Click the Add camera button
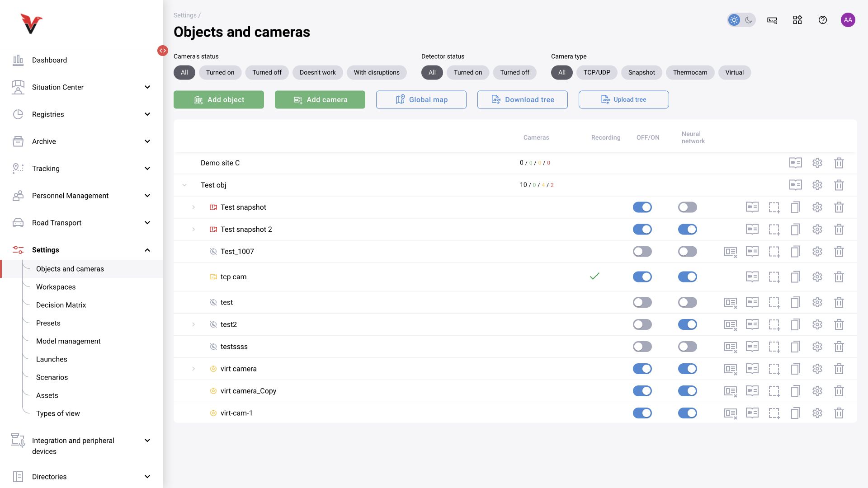The width and height of the screenshot is (868, 488). 320,99
